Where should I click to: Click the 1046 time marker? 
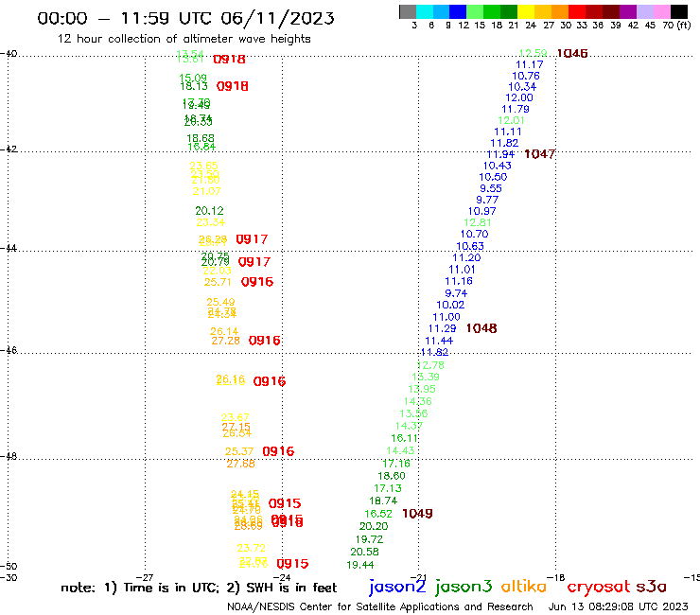click(572, 54)
